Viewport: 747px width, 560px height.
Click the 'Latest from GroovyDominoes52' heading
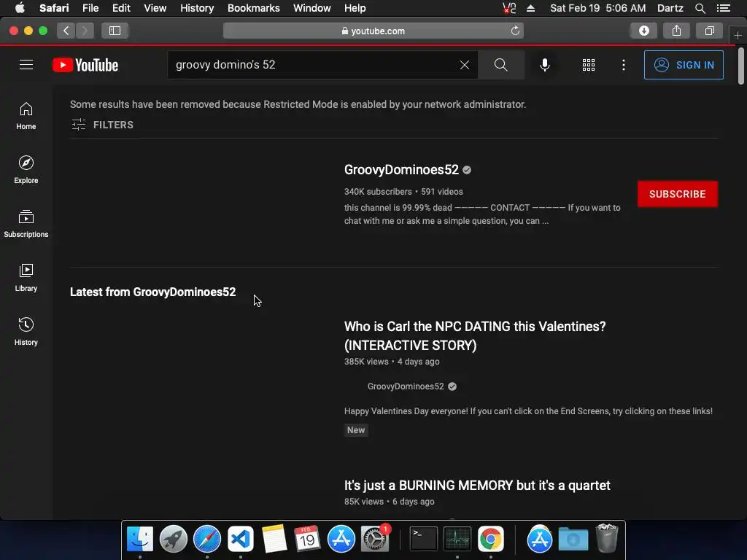[x=153, y=292]
